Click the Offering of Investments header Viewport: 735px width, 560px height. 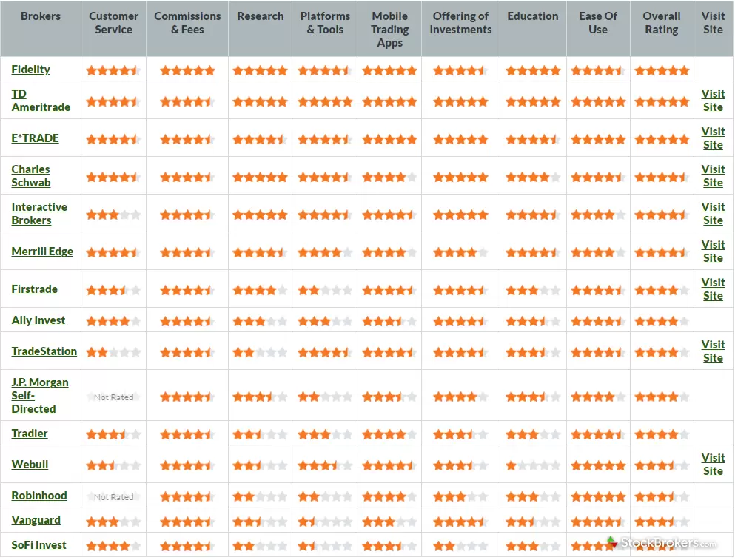(460, 23)
